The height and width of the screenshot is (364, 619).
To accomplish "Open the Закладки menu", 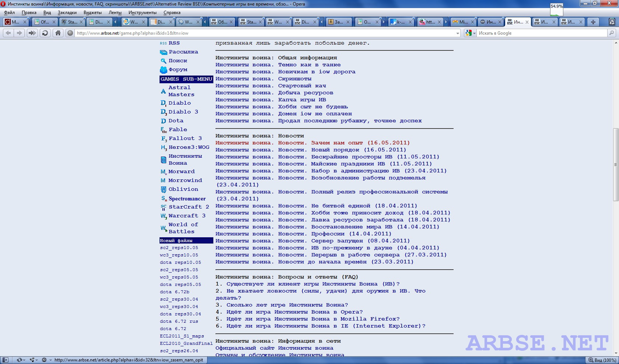I will [67, 13].
